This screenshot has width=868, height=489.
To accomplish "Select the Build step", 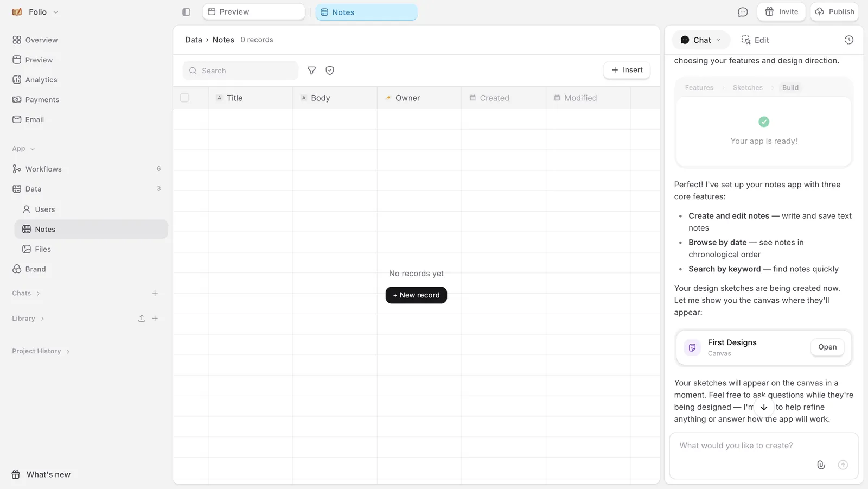I will click(x=790, y=87).
